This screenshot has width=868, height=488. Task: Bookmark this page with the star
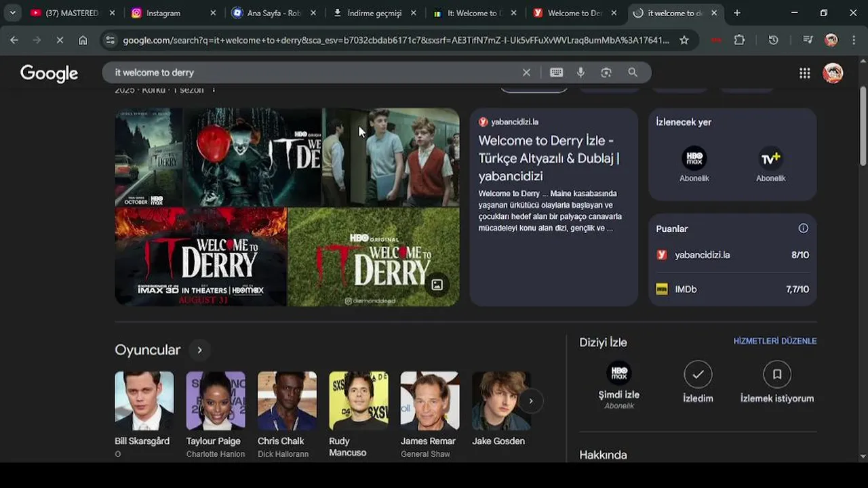coord(684,40)
